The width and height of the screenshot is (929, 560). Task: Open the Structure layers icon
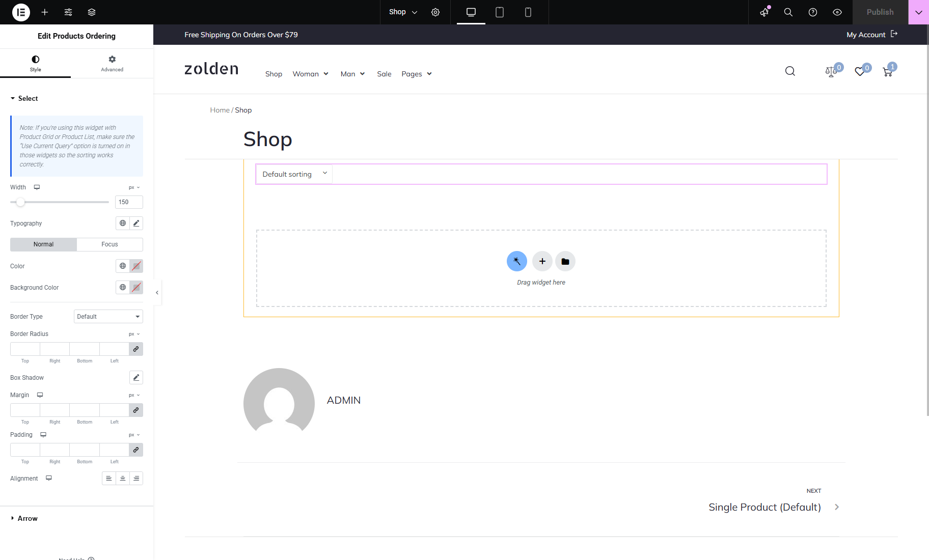pos(92,12)
